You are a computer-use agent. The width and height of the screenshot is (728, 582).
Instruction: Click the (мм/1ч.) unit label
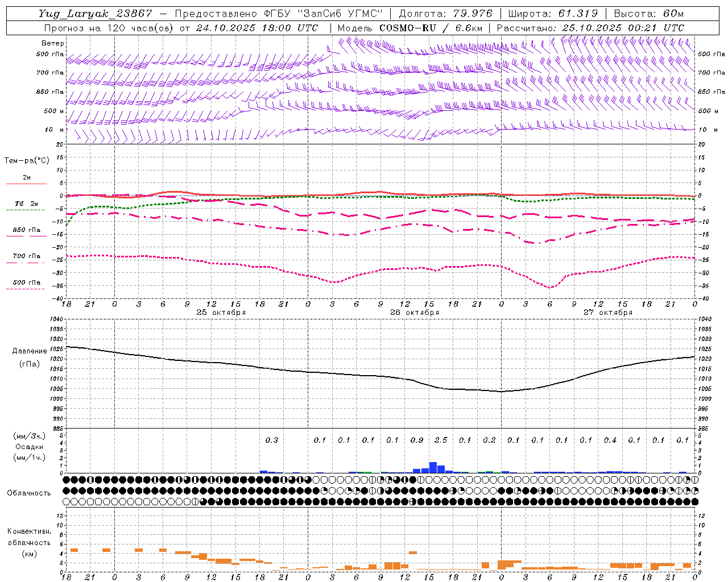pos(30,458)
